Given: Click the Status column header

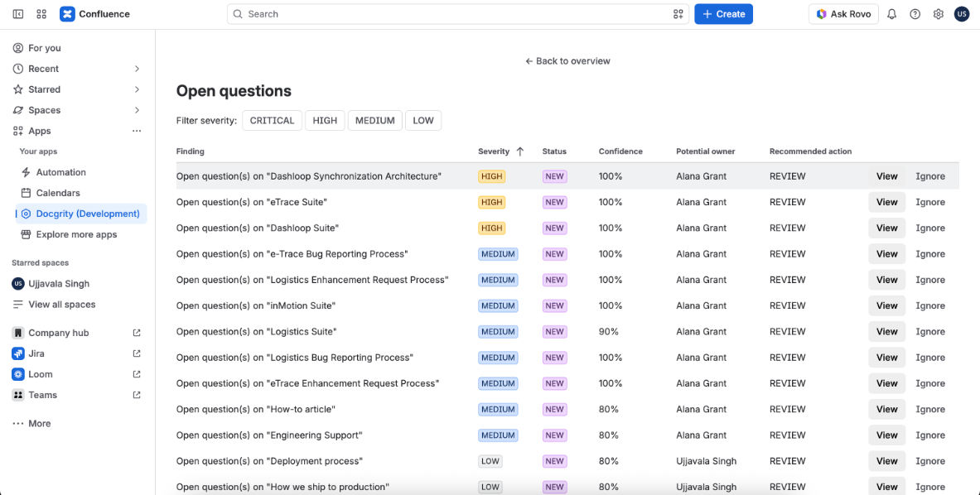Looking at the screenshot, I should [x=554, y=151].
